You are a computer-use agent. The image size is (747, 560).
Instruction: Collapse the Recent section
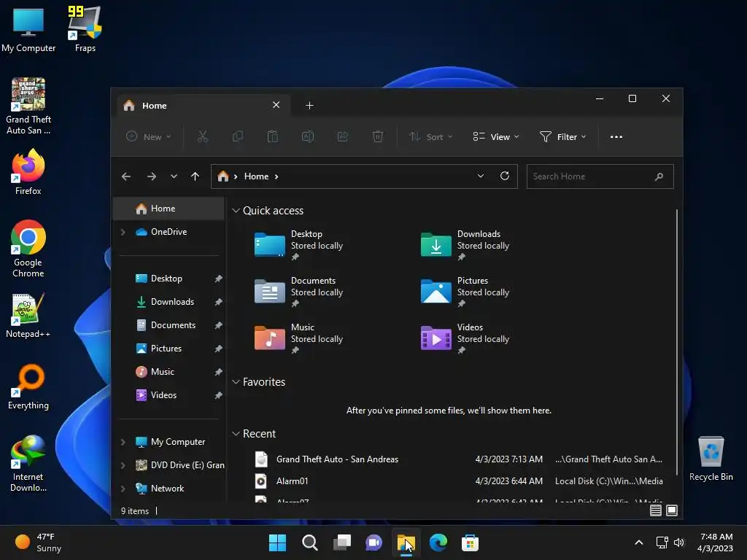coord(236,434)
